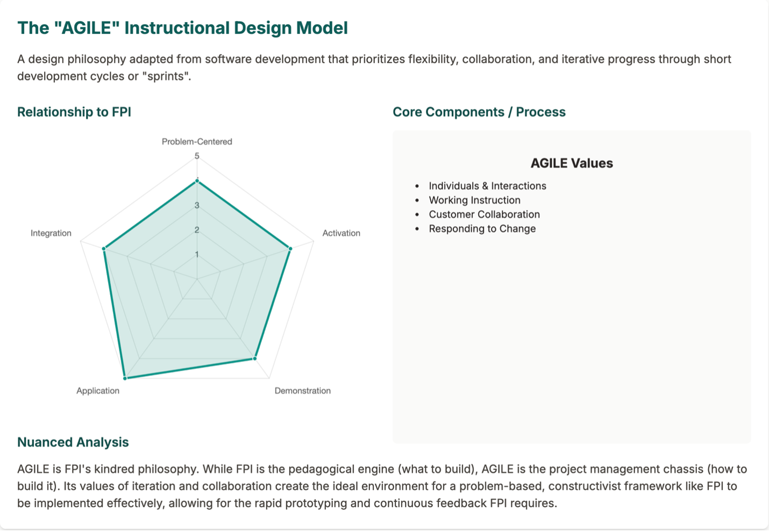Click the Integration data point on radar chart
This screenshot has width=769, height=532.
(104, 249)
